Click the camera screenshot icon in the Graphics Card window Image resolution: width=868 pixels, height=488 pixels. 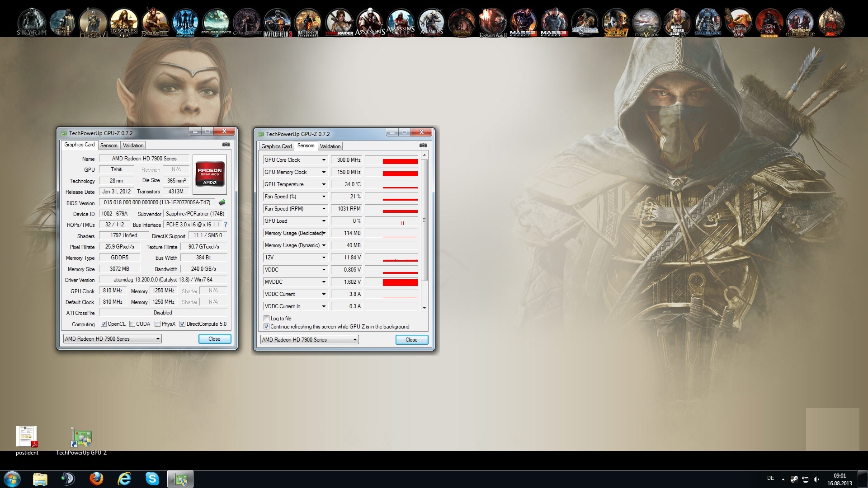(226, 145)
